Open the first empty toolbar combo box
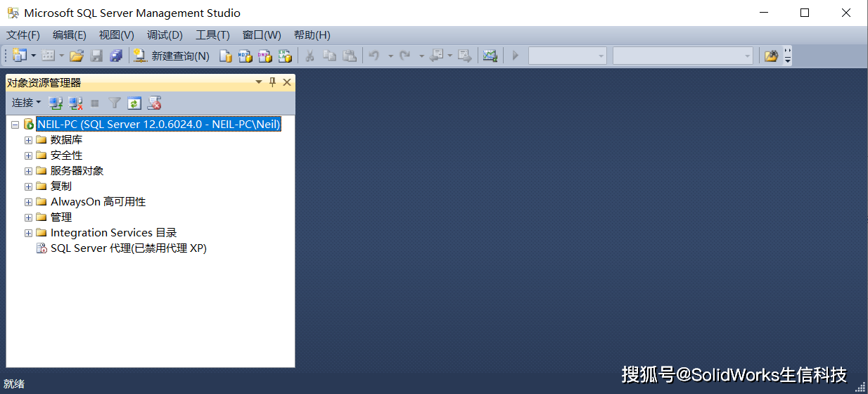 click(567, 56)
